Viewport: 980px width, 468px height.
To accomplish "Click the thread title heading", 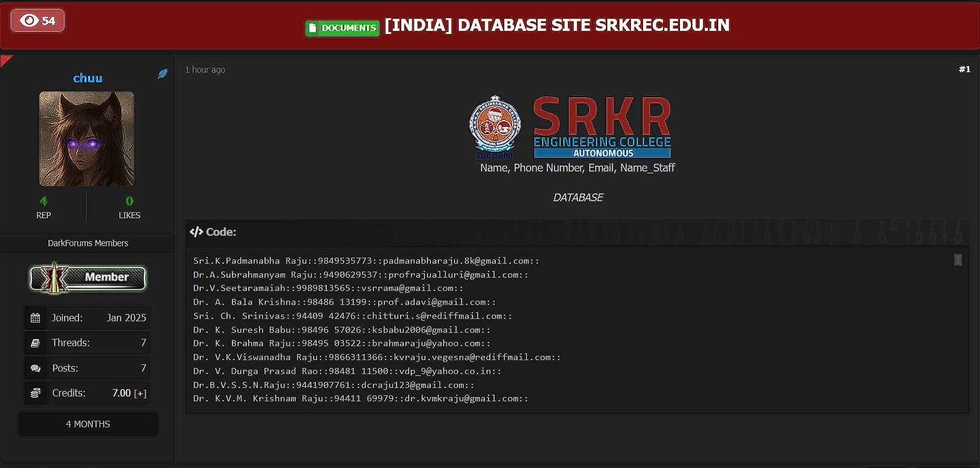I will pyautogui.click(x=556, y=25).
